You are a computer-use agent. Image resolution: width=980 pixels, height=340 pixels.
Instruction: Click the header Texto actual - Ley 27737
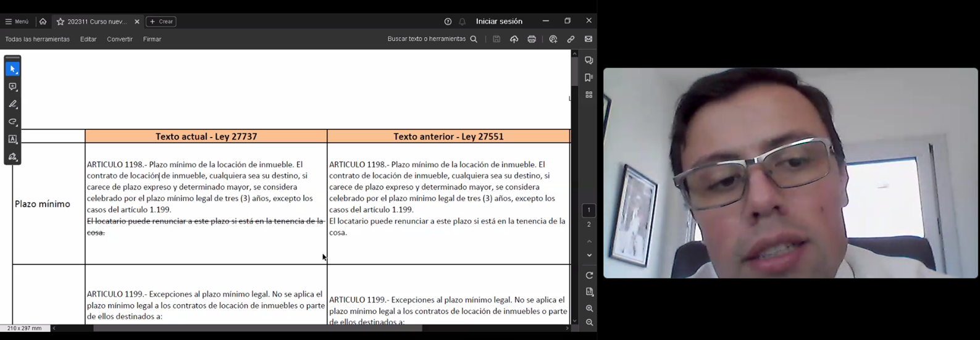point(206,136)
